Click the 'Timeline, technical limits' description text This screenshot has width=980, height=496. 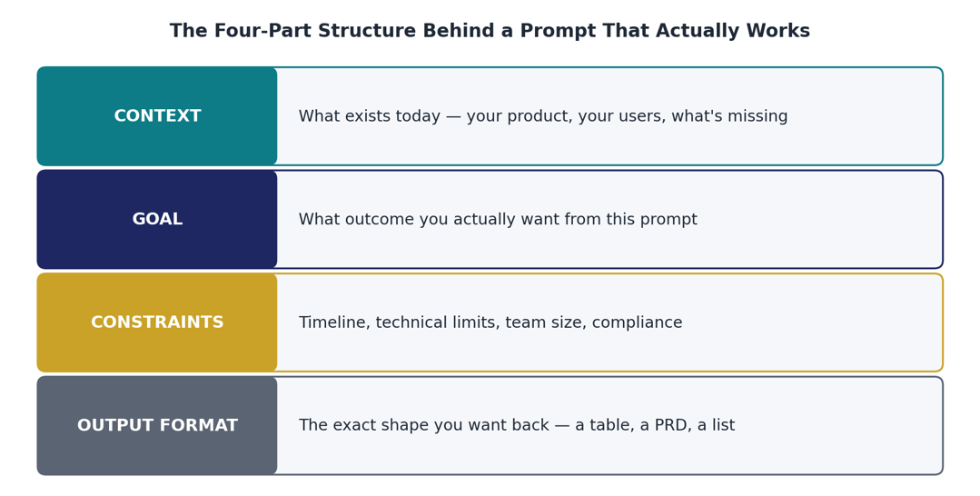490,322
